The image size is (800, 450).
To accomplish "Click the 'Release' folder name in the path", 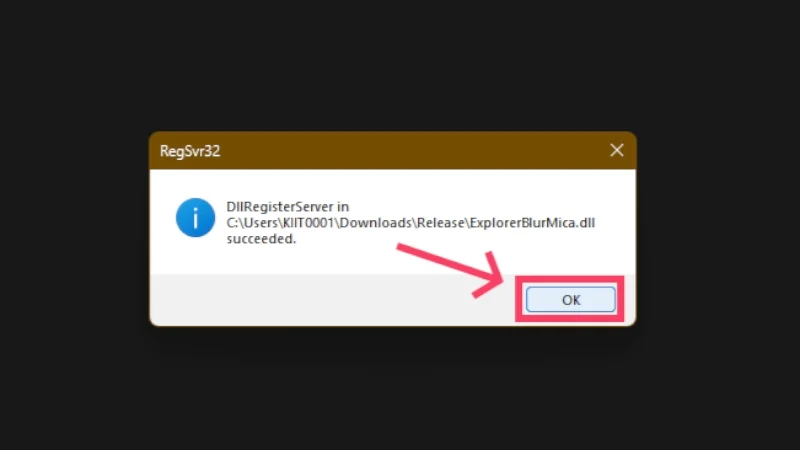I will pyautogui.click(x=441, y=223).
